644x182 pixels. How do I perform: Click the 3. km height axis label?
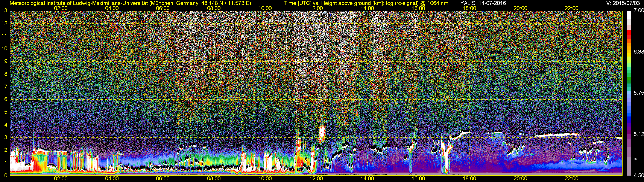click(6, 137)
